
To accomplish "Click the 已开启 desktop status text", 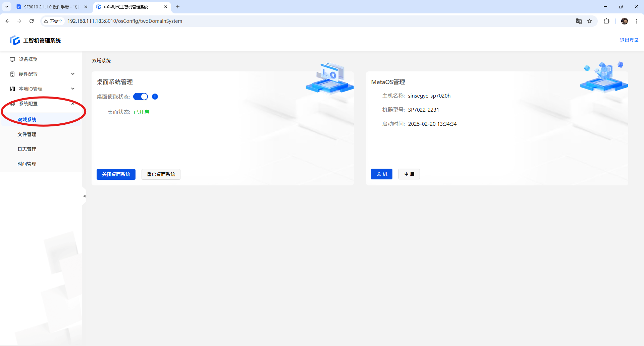I will pos(142,112).
